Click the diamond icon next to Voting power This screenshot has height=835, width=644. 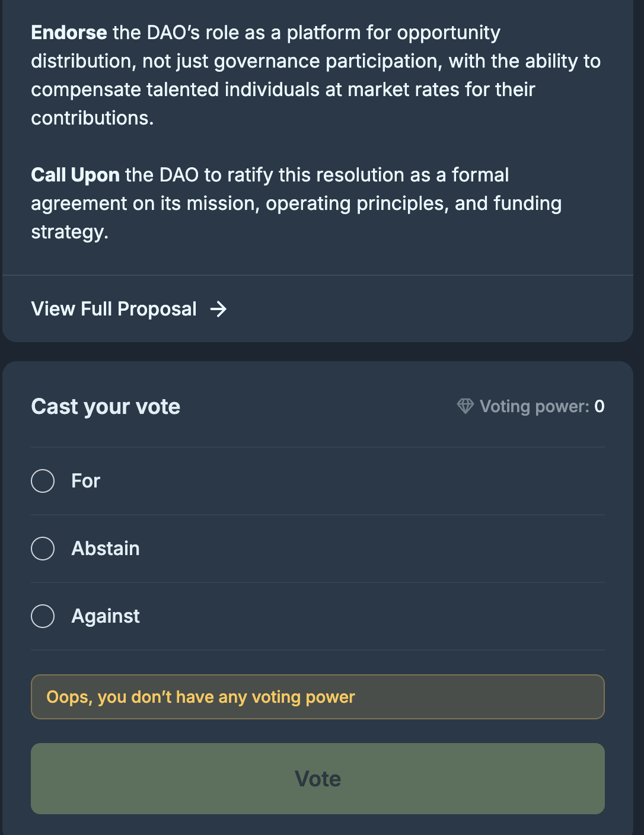coord(466,406)
